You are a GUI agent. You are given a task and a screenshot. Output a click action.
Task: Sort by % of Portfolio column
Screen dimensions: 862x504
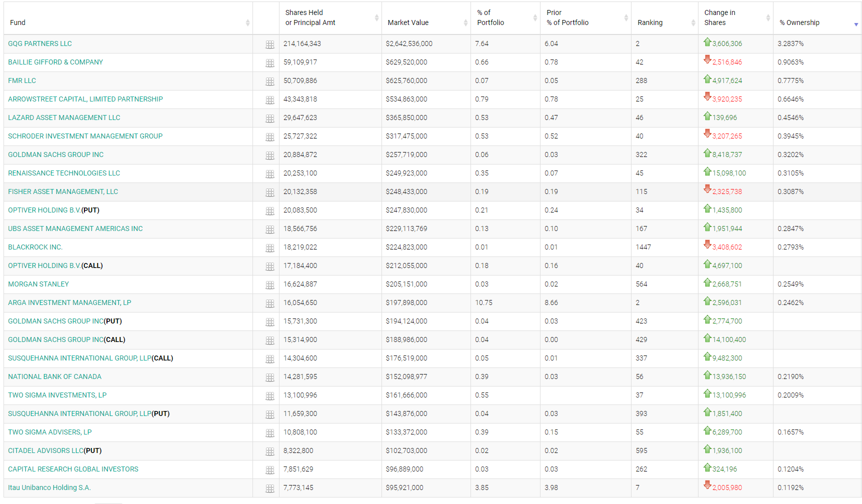pos(505,17)
